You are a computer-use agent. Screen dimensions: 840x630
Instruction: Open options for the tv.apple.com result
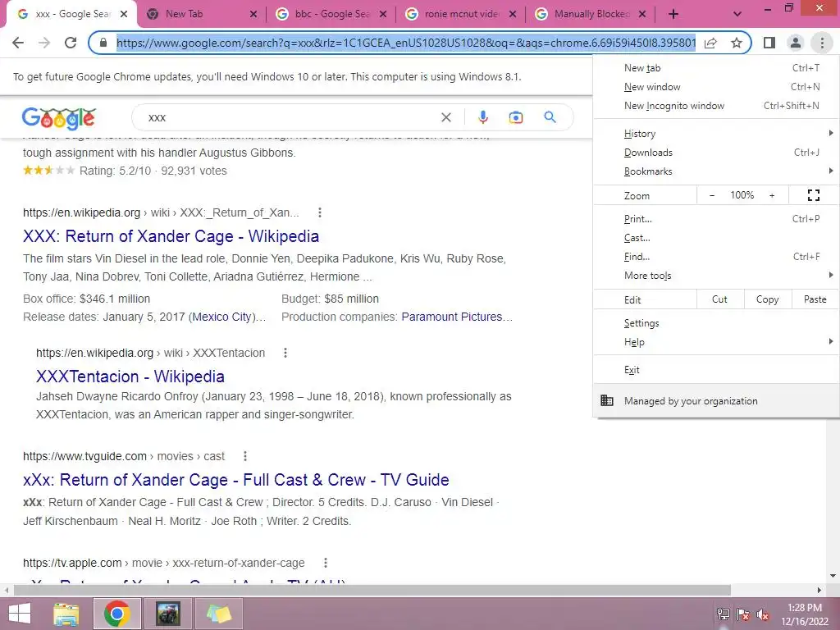click(325, 563)
